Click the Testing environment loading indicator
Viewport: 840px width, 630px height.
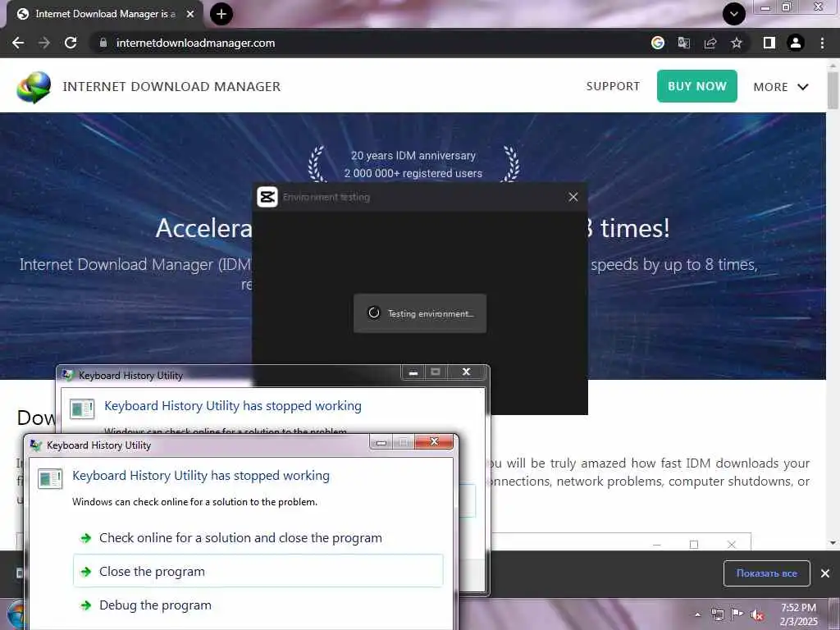(420, 313)
